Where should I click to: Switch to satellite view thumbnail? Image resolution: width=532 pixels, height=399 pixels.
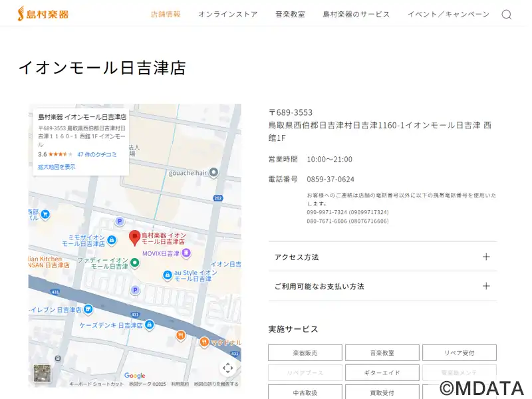pos(42,373)
